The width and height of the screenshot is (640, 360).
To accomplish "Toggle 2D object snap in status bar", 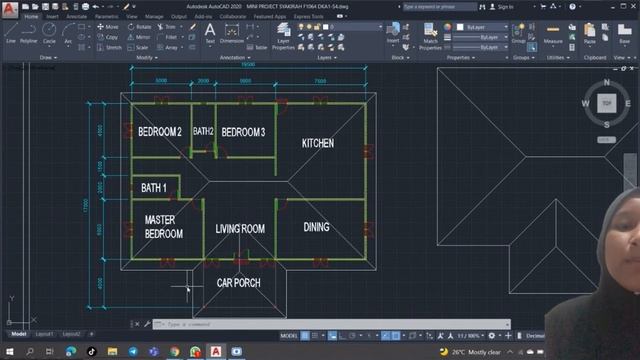I will point(396,336).
